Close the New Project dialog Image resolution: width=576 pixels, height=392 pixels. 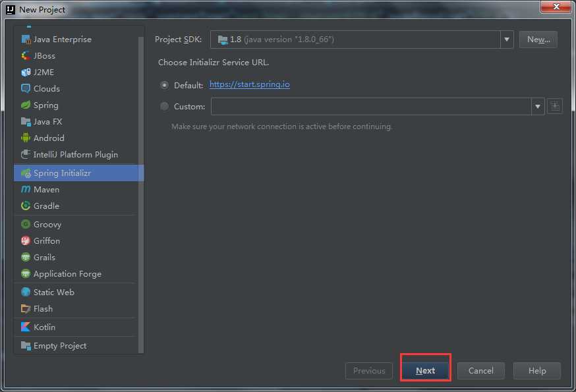pyautogui.click(x=556, y=7)
